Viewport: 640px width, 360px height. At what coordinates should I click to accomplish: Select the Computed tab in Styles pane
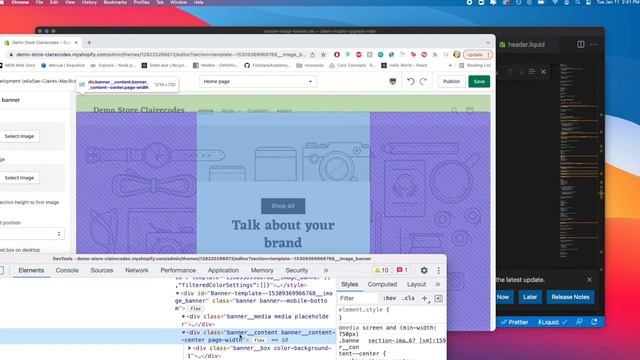tap(382, 284)
